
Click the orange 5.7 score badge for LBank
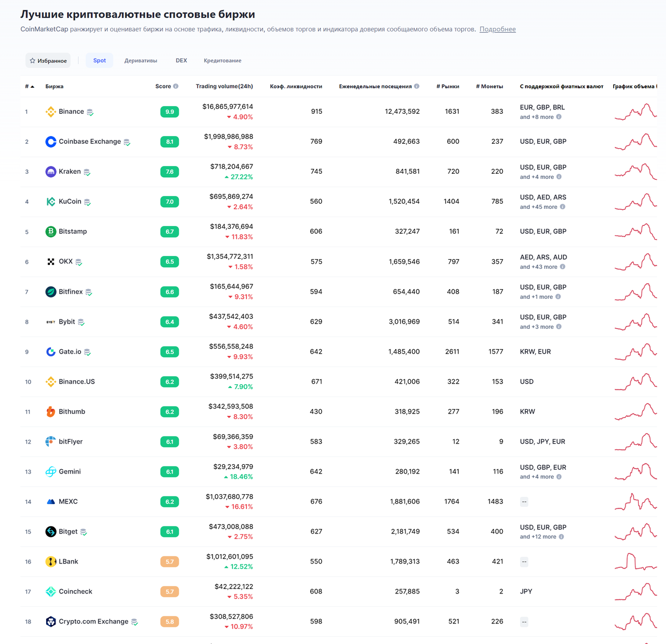click(x=170, y=561)
